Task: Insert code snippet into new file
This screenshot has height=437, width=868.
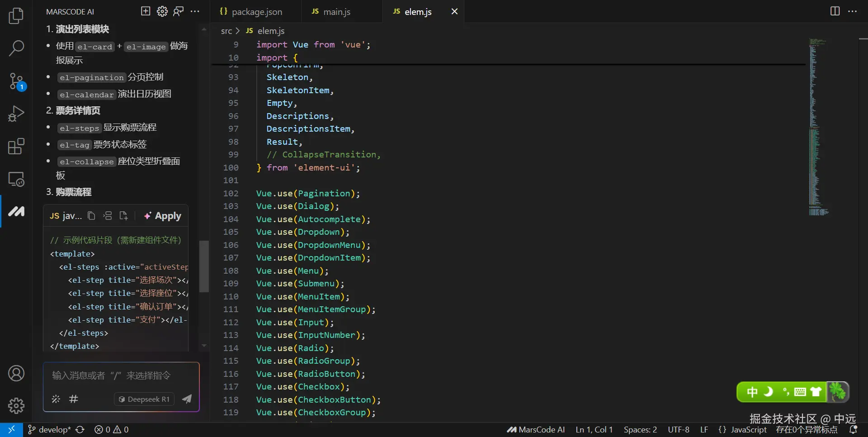Action: [x=123, y=216]
